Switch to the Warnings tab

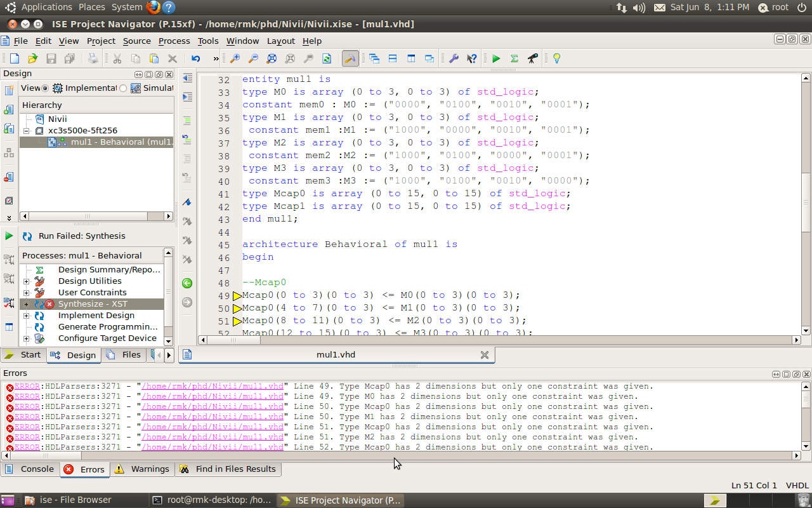(143, 469)
